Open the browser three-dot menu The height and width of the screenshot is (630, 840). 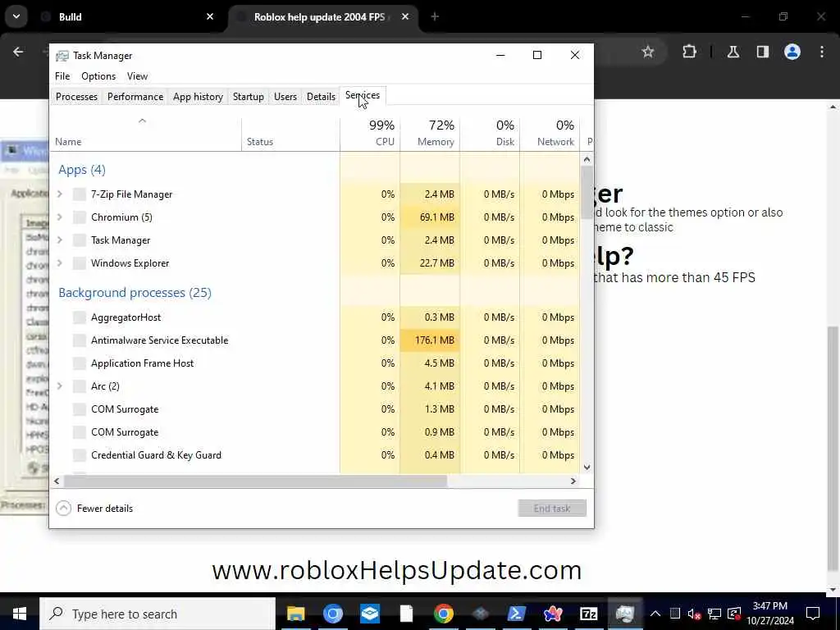point(822,52)
